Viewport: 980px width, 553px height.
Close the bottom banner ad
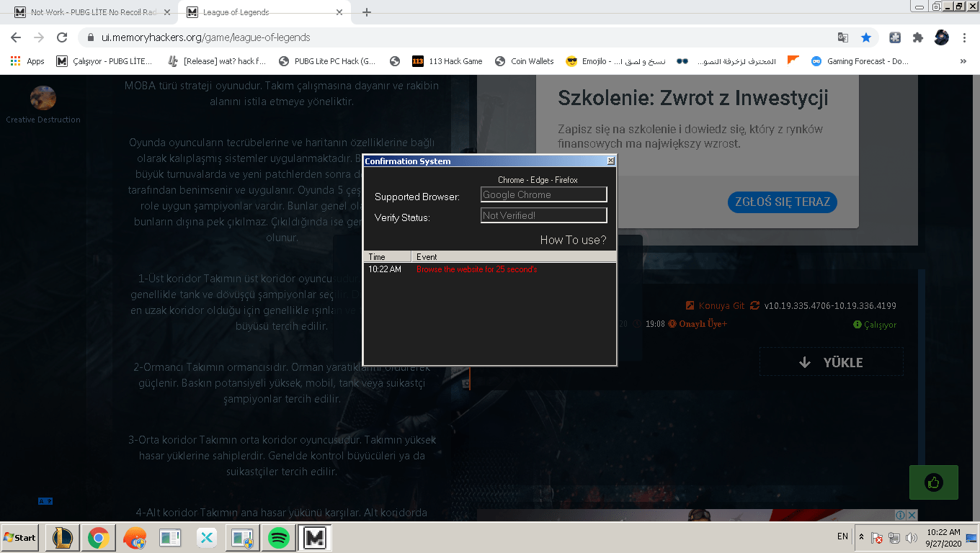912,515
